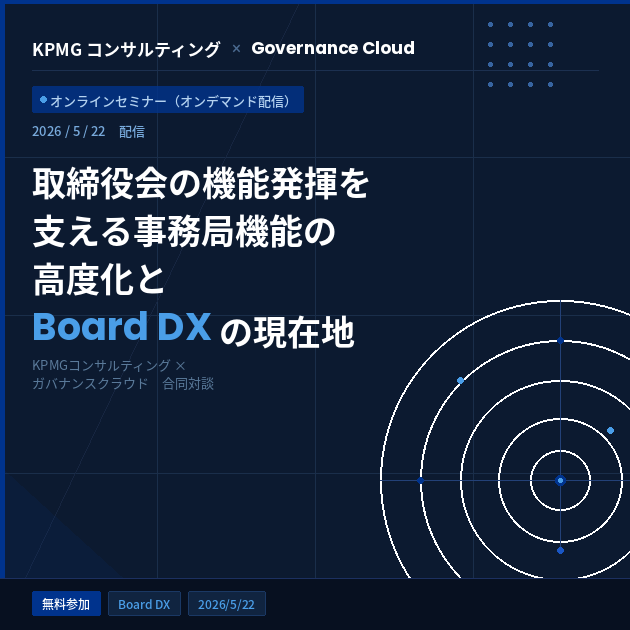
Task: Click the の現在地 headline text
Action: [287, 332]
